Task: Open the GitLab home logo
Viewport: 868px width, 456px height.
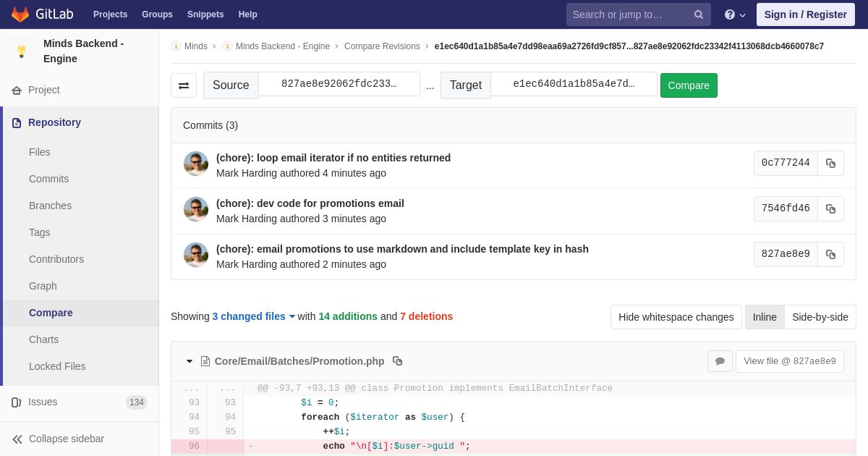Action: (42, 14)
